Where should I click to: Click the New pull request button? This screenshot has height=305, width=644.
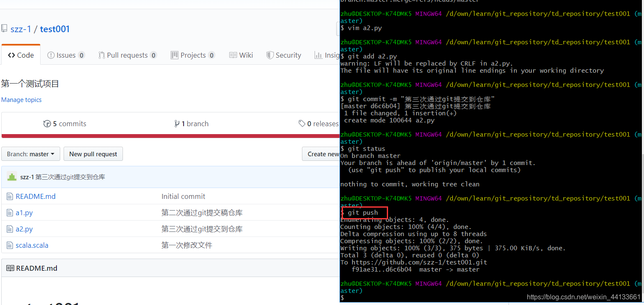[x=93, y=154]
